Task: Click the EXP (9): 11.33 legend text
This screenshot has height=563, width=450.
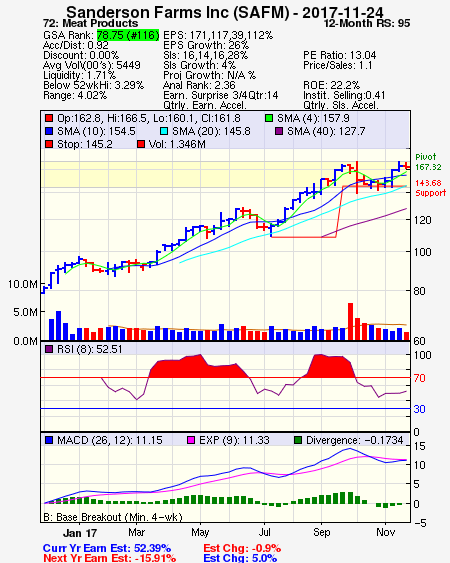Action: click(234, 440)
